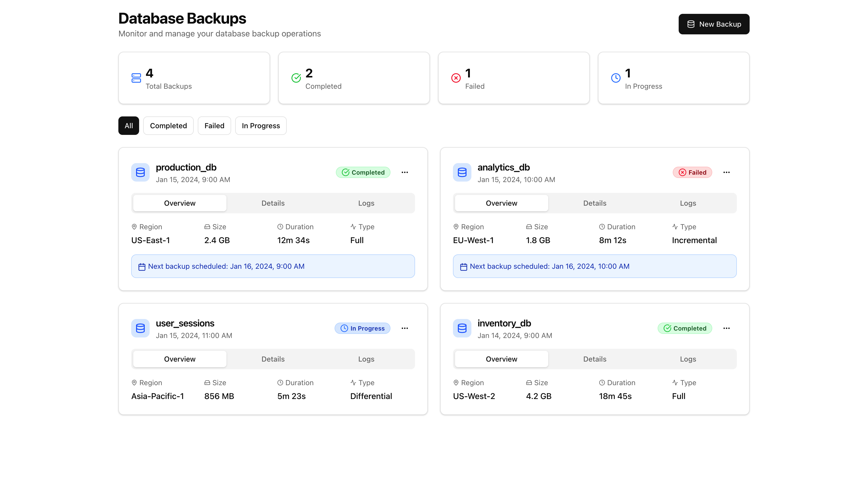Open inventory_db Logs tab
This screenshot has height=498, width=868.
688,359
